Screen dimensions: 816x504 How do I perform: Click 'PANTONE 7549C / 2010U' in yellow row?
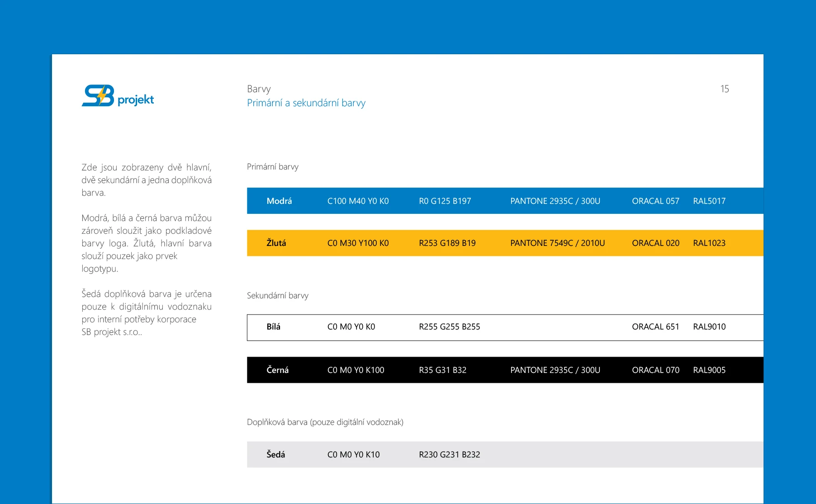(557, 243)
